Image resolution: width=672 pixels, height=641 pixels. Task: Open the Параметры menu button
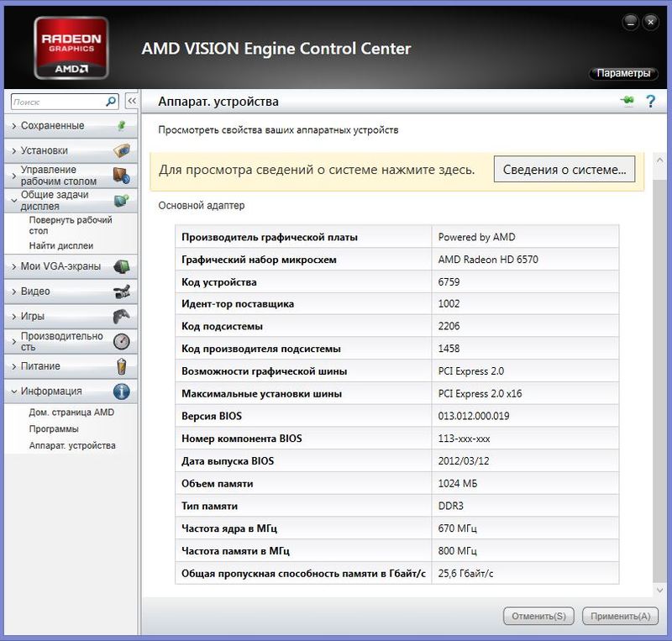pyautogui.click(x=622, y=73)
